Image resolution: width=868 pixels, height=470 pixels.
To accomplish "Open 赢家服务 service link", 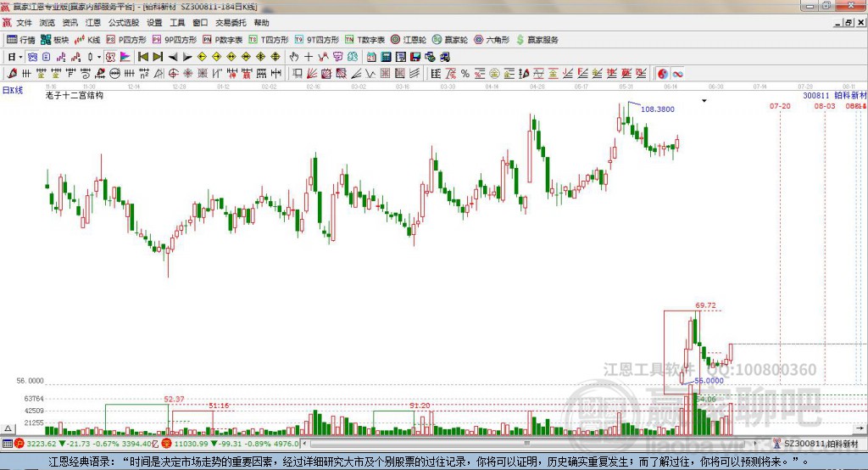I will pyautogui.click(x=537, y=39).
